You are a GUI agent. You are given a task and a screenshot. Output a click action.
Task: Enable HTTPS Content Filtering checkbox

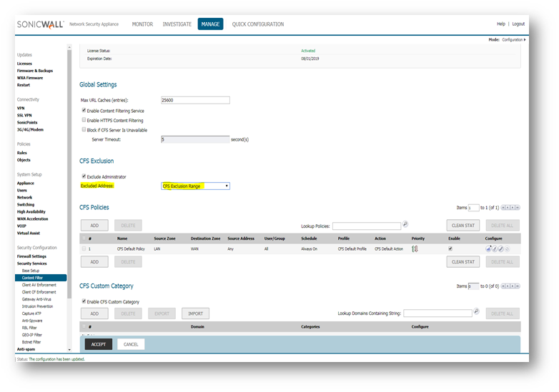point(84,120)
